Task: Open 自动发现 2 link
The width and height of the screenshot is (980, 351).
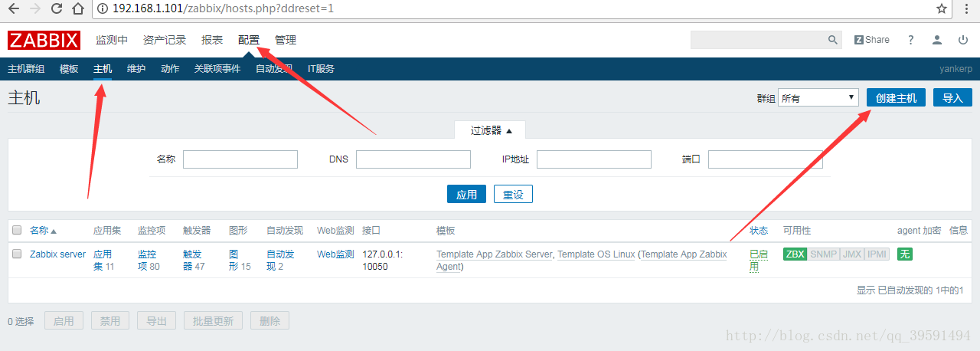Action: tap(280, 260)
